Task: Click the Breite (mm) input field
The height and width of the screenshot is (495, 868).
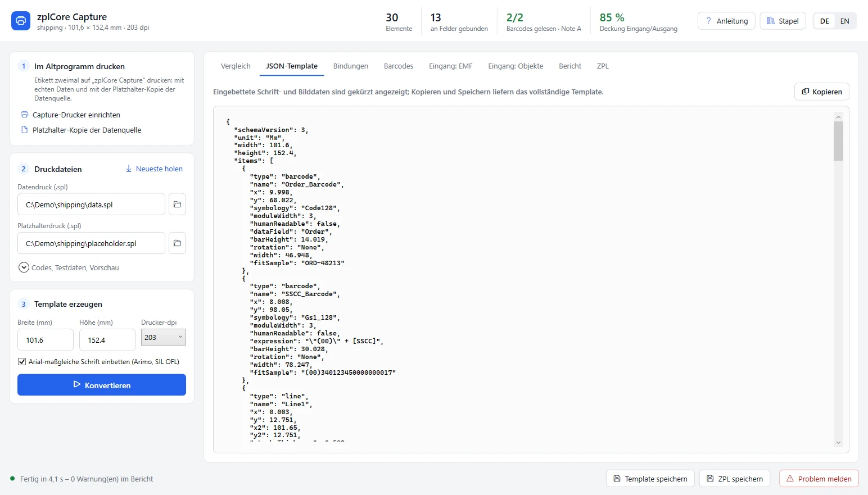Action: click(46, 340)
